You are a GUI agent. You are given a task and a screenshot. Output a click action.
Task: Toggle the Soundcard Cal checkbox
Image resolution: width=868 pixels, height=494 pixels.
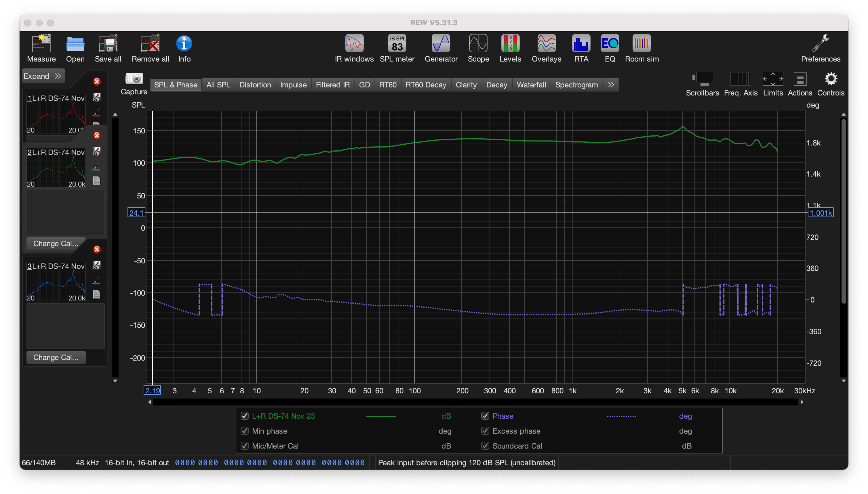pyautogui.click(x=485, y=446)
